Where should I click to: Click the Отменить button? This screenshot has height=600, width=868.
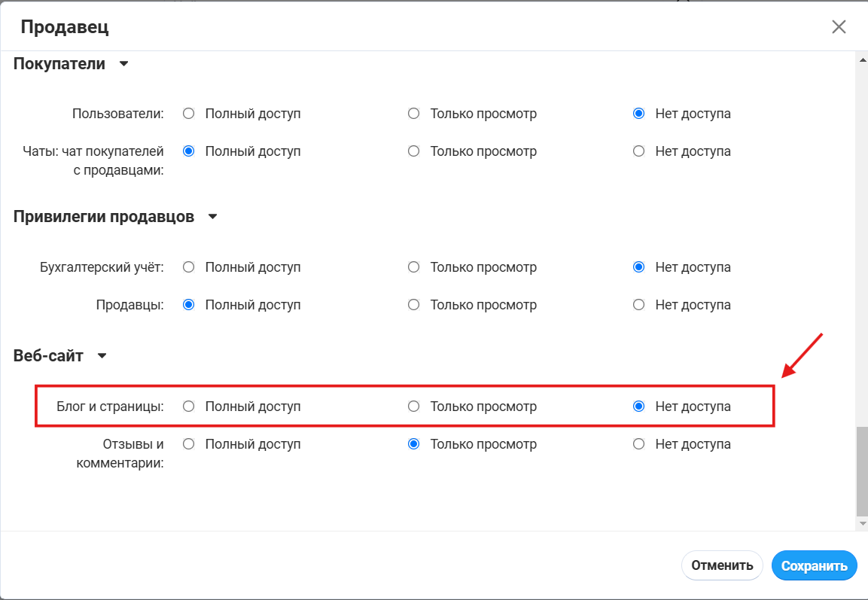coord(722,565)
